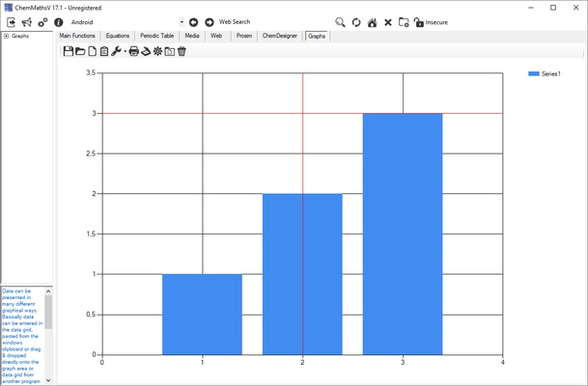Click the tallest bar at x value 3
This screenshot has height=386, width=588.
tap(403, 234)
